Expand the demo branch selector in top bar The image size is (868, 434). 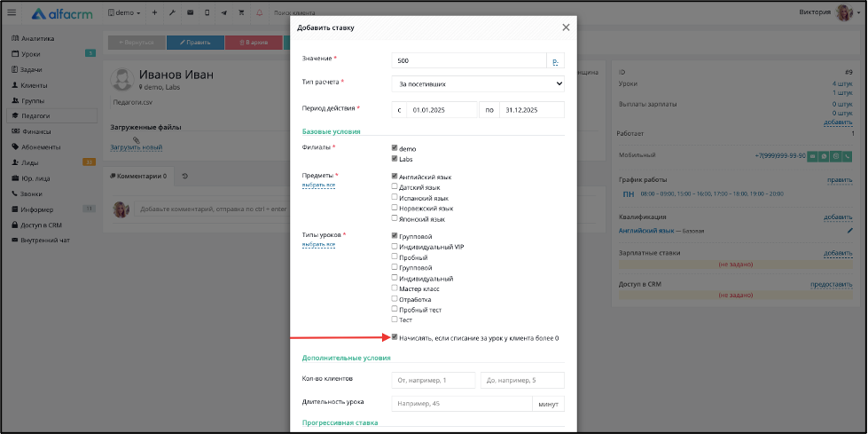(x=124, y=12)
